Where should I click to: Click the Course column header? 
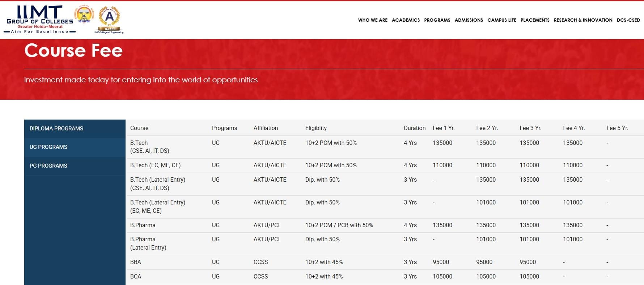[139, 128]
